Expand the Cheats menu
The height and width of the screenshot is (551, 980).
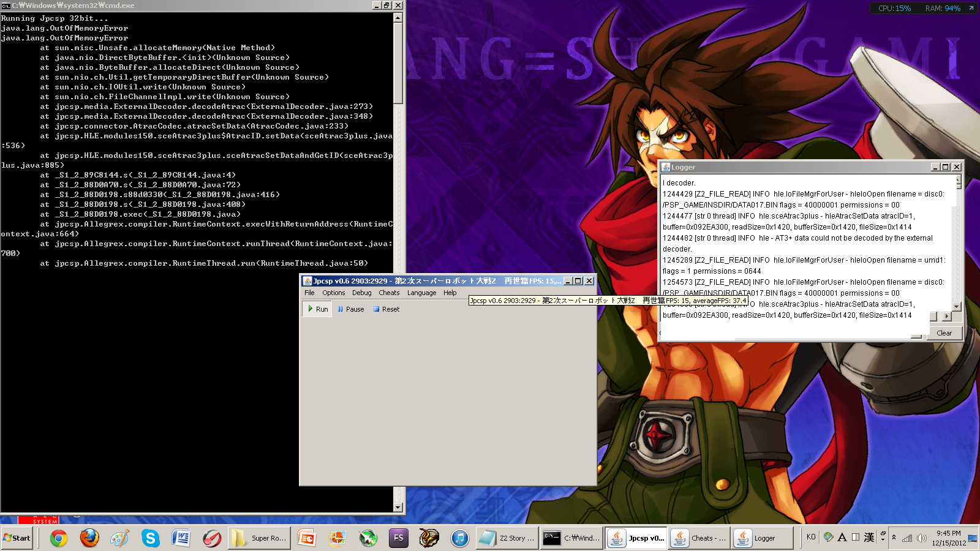[389, 293]
